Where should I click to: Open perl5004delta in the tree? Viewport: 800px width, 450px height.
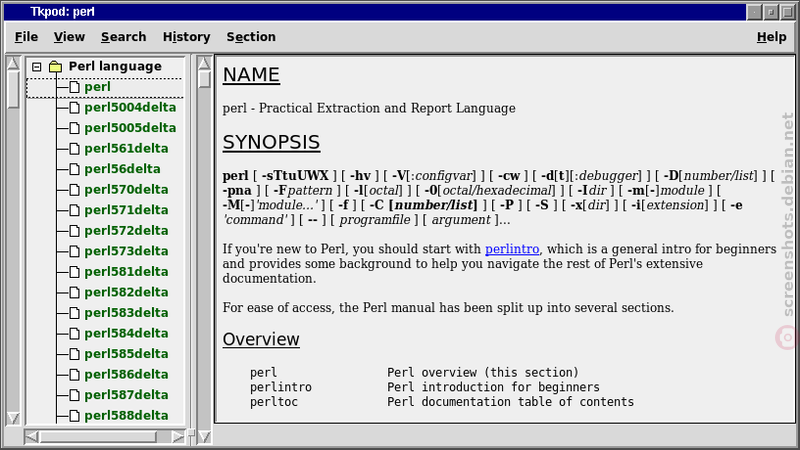(x=130, y=108)
